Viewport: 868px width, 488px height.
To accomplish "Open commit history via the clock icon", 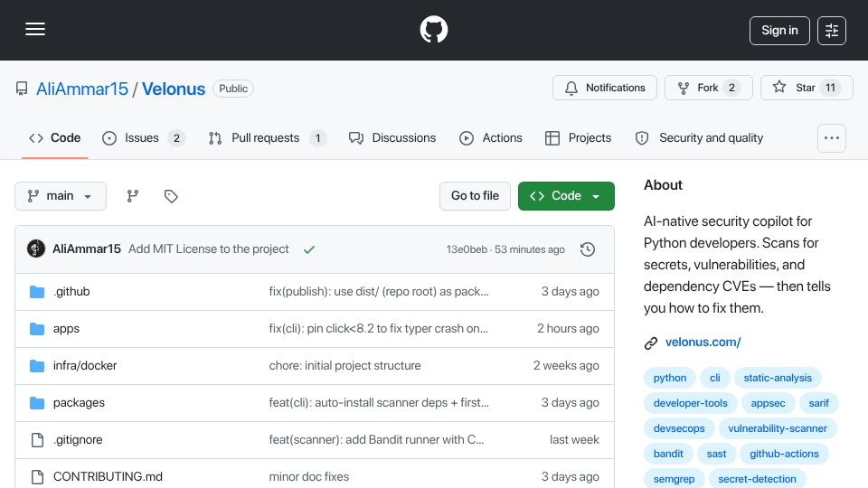I will [588, 249].
